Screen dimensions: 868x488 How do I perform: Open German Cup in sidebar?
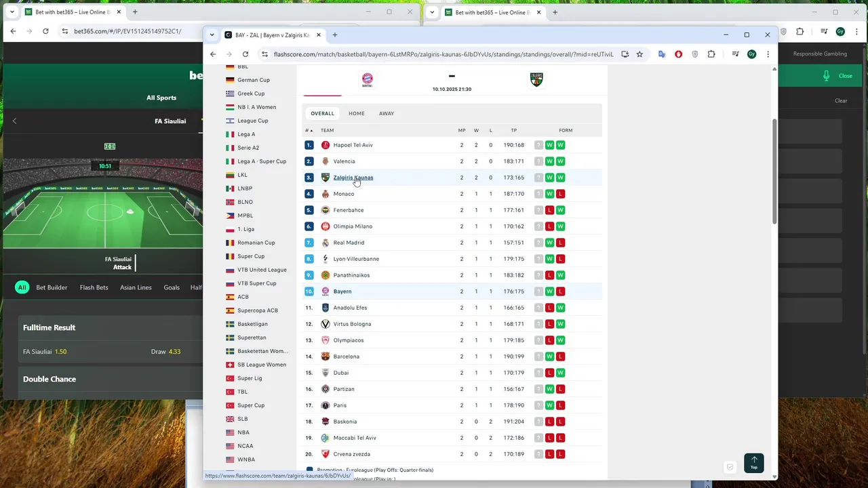[254, 80]
